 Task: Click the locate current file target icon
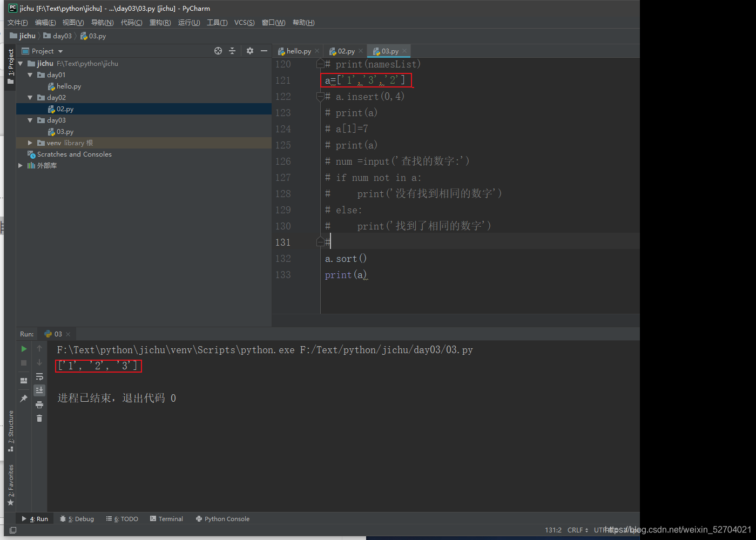click(218, 51)
